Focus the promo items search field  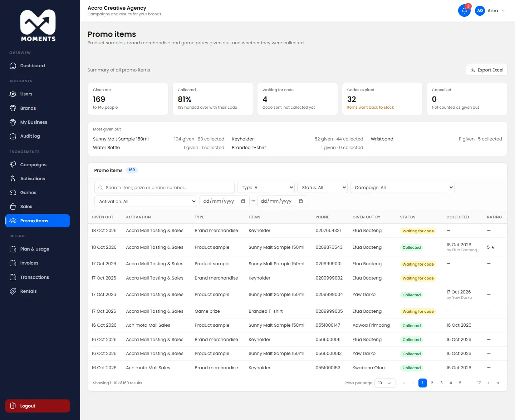coord(165,187)
